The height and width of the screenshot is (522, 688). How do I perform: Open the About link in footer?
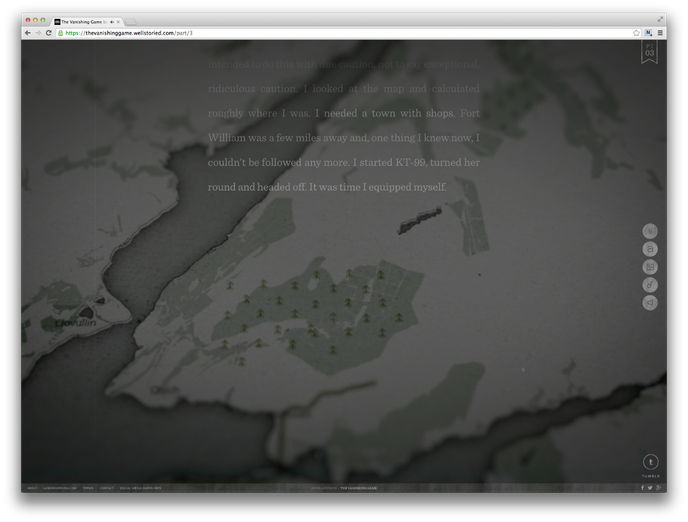coord(31,488)
